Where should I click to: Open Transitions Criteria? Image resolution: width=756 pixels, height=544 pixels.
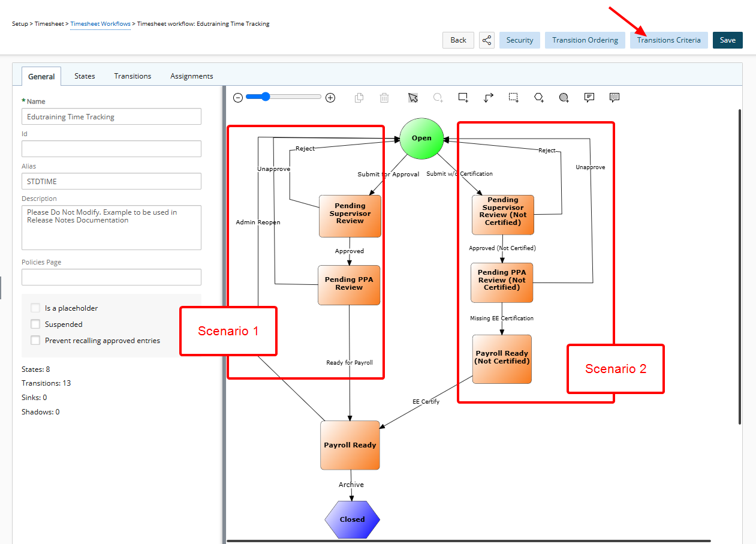pyautogui.click(x=668, y=40)
